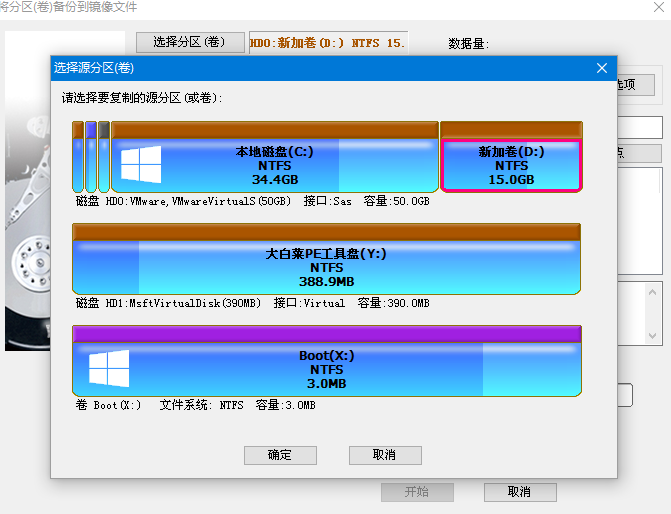Click the partially hidden 选项 button
The image size is (671, 514).
click(636, 85)
